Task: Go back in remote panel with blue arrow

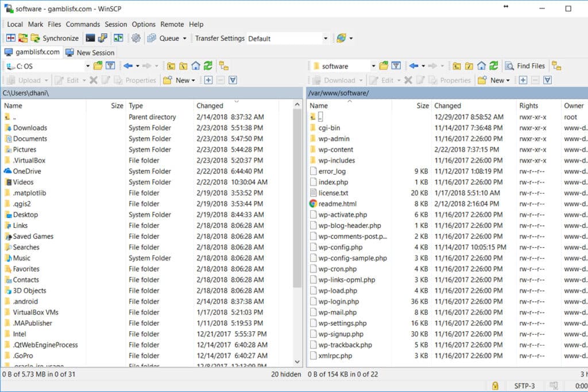Action: (414, 66)
